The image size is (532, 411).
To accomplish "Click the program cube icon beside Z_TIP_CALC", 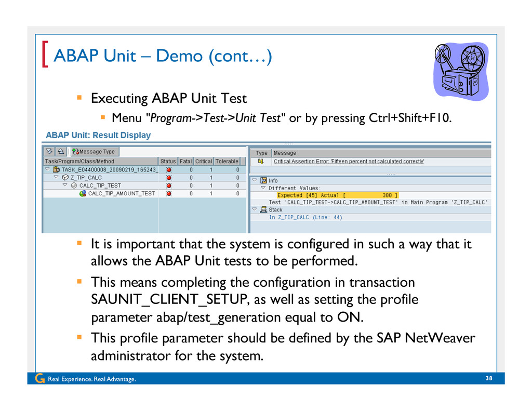I will 65,178.
